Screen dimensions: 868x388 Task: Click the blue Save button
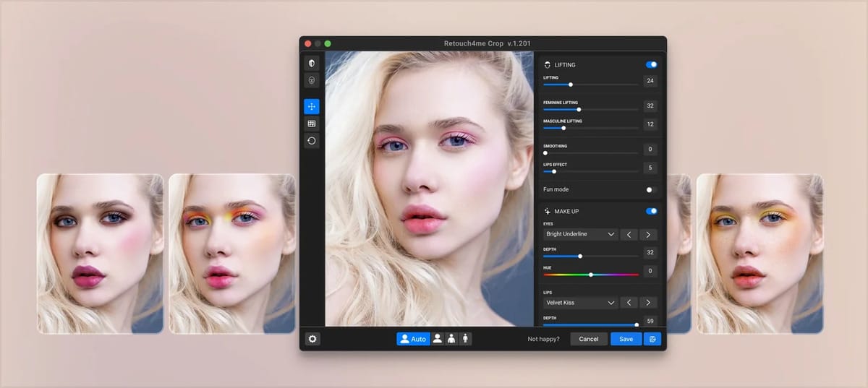pos(626,339)
